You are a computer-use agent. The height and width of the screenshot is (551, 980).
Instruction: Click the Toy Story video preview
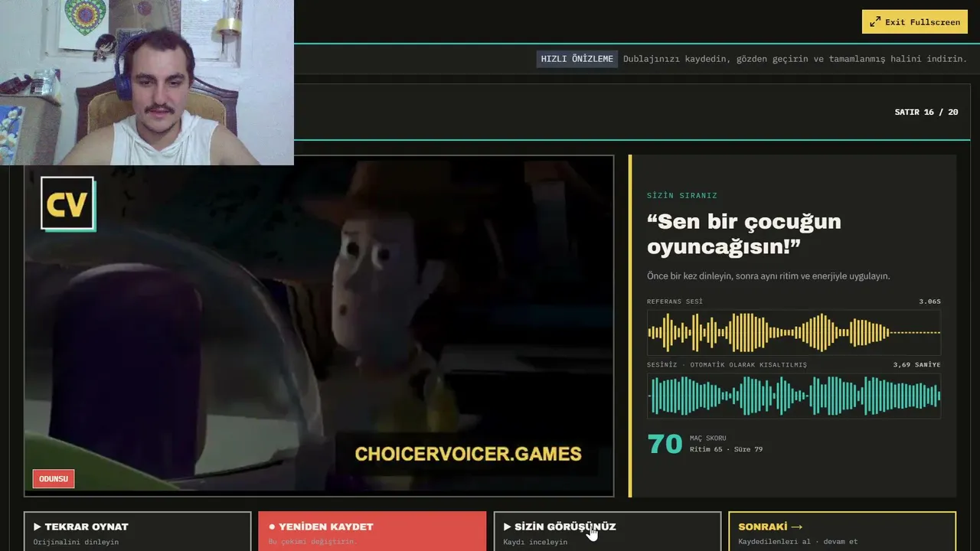[319, 326]
